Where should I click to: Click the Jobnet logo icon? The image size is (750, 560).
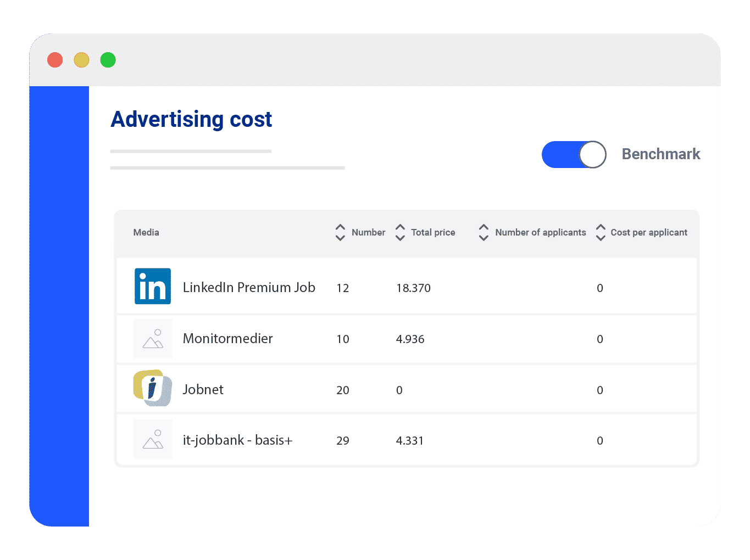[x=153, y=388]
